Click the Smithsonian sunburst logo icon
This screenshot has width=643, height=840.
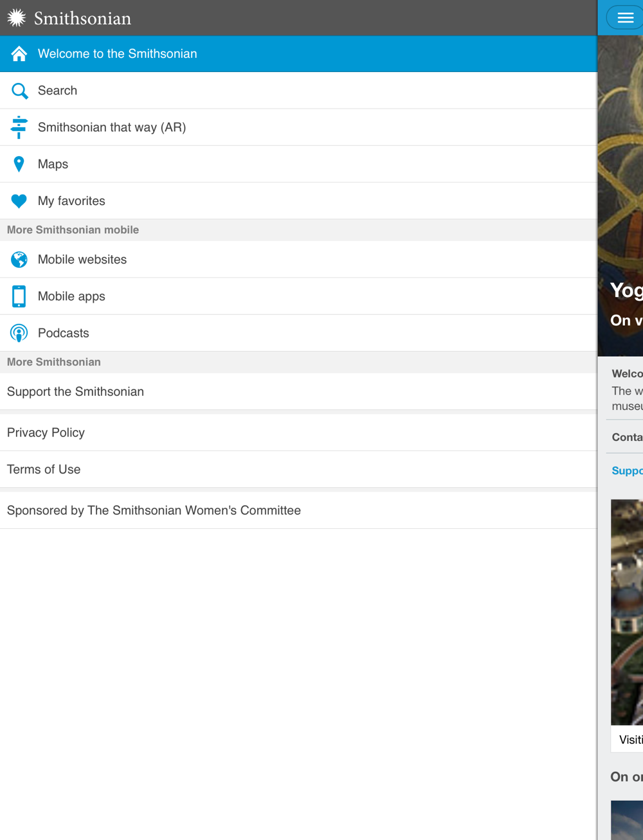pyautogui.click(x=17, y=18)
